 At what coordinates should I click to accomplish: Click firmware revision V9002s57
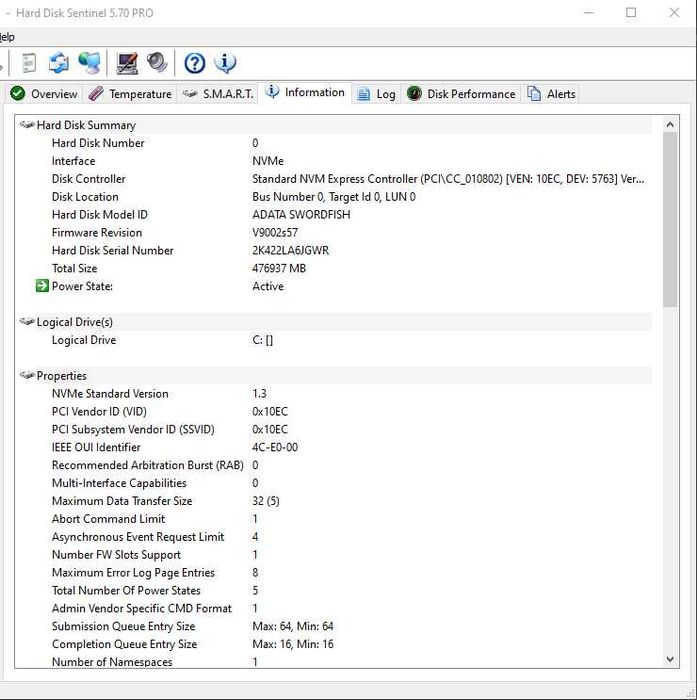tap(275, 232)
